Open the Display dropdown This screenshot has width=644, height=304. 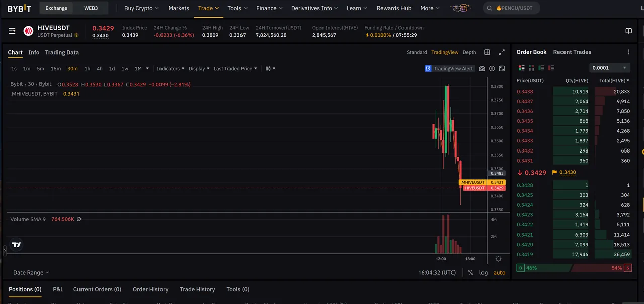point(199,69)
